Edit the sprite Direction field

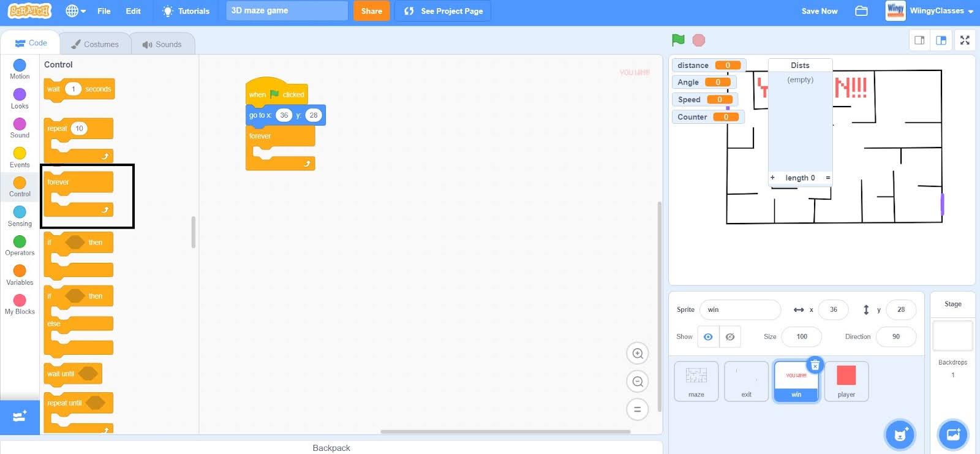pyautogui.click(x=896, y=336)
